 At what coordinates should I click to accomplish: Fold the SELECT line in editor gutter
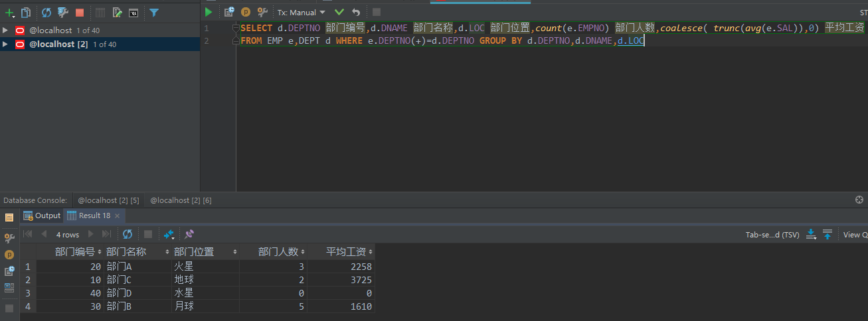(x=236, y=29)
